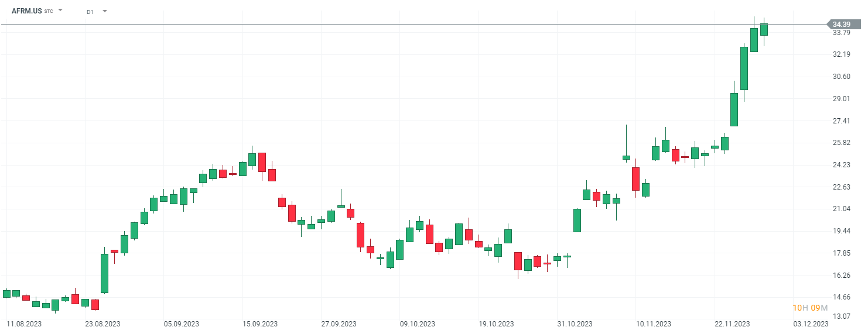This screenshot has width=868, height=334.
Task: Click the 11.08.2023 date label
Action: 24,323
